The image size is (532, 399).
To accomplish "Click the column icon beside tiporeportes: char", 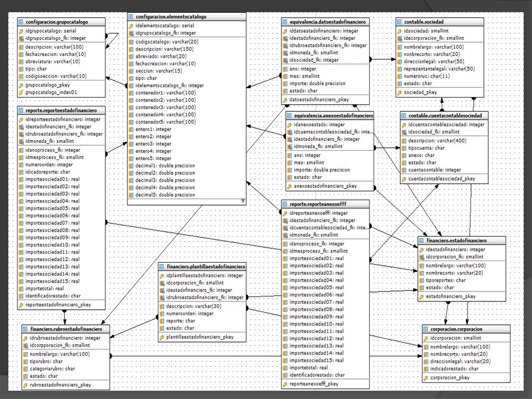I will pos(421,280).
